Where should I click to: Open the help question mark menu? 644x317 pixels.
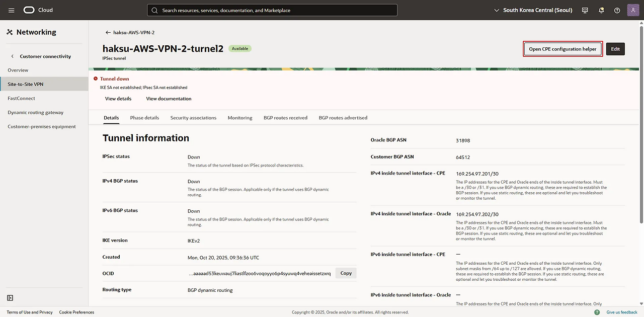[617, 10]
